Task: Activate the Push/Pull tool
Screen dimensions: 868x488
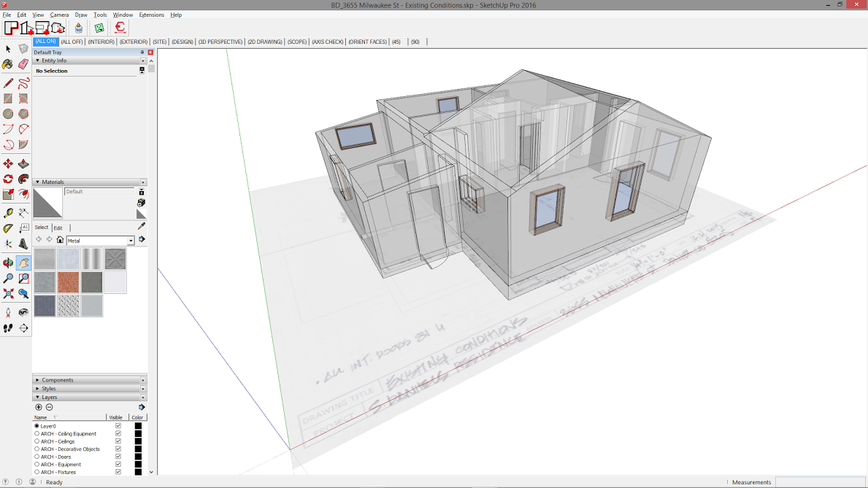Action: (x=23, y=164)
